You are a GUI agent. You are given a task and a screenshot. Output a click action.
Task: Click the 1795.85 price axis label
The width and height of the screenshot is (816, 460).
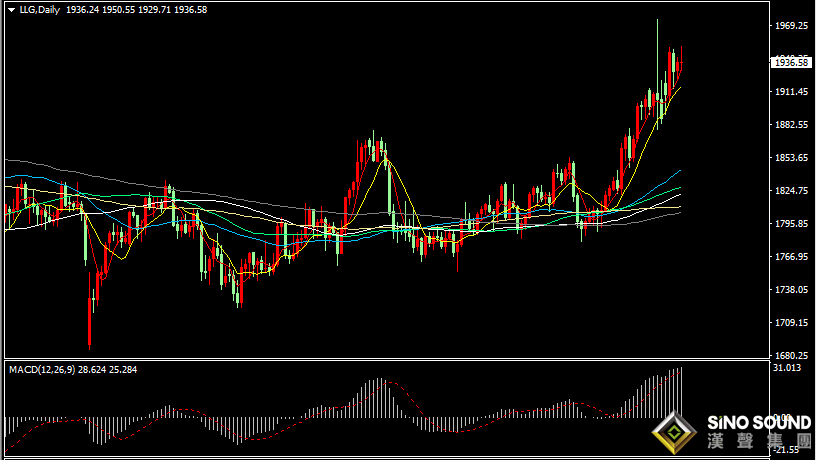(x=792, y=224)
